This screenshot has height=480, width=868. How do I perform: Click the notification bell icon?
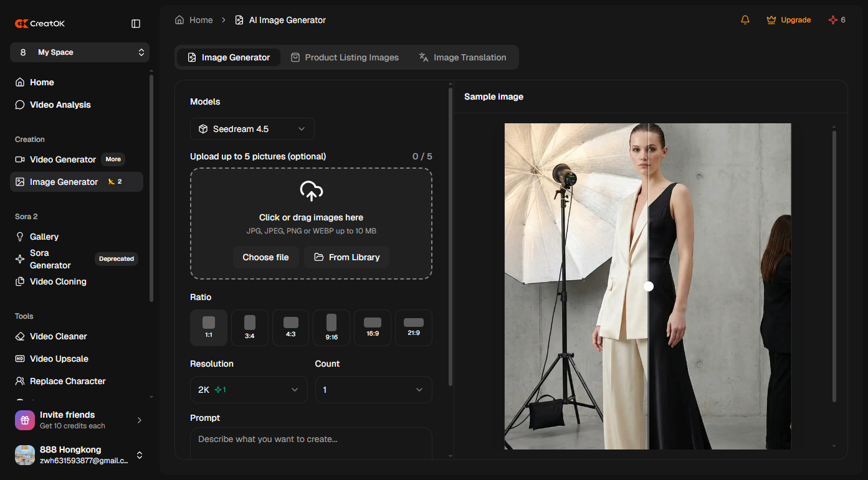click(745, 20)
